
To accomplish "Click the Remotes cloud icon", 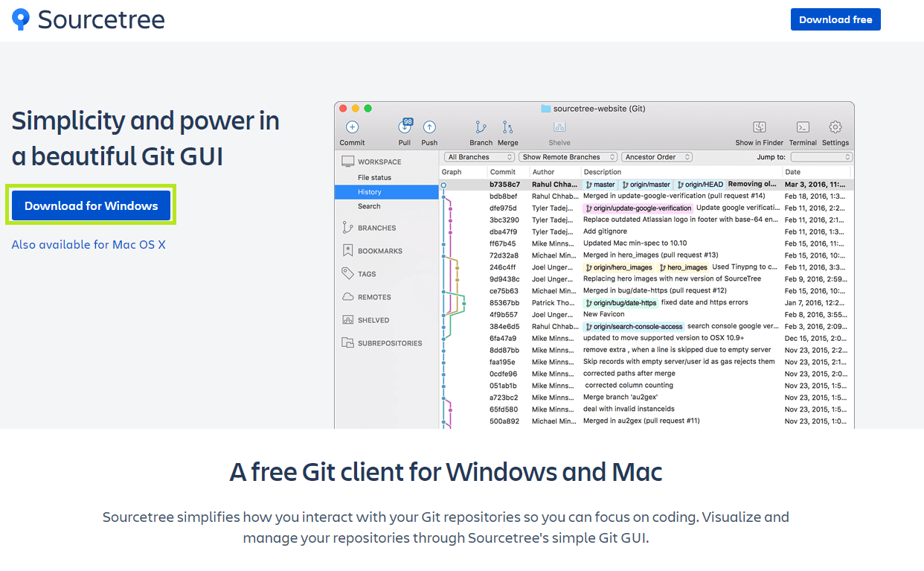I will click(x=347, y=297).
